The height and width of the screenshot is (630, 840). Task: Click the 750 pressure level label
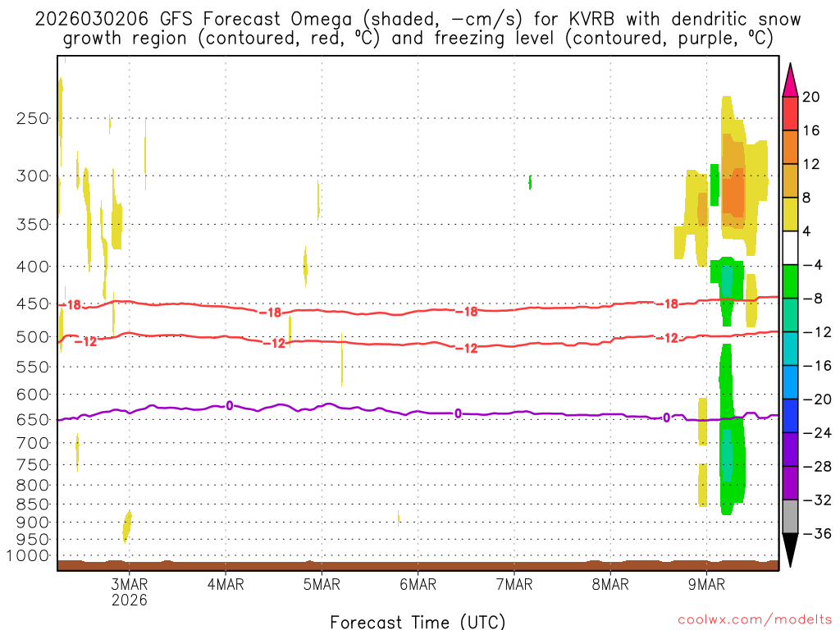(x=33, y=465)
